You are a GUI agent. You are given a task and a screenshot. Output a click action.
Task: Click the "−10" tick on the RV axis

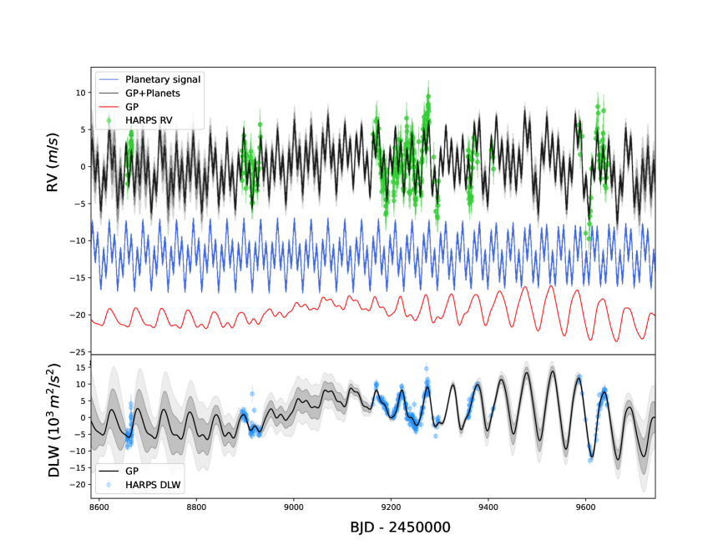[x=78, y=241]
